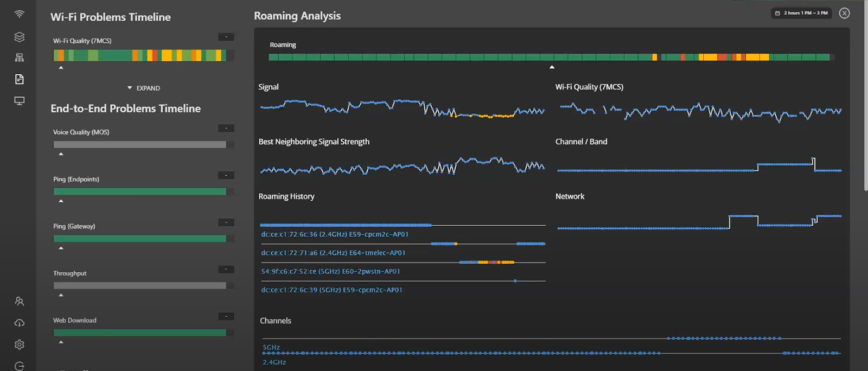This screenshot has width=868, height=371.
Task: Open the network topology sidebar icon
Action: 20,57
